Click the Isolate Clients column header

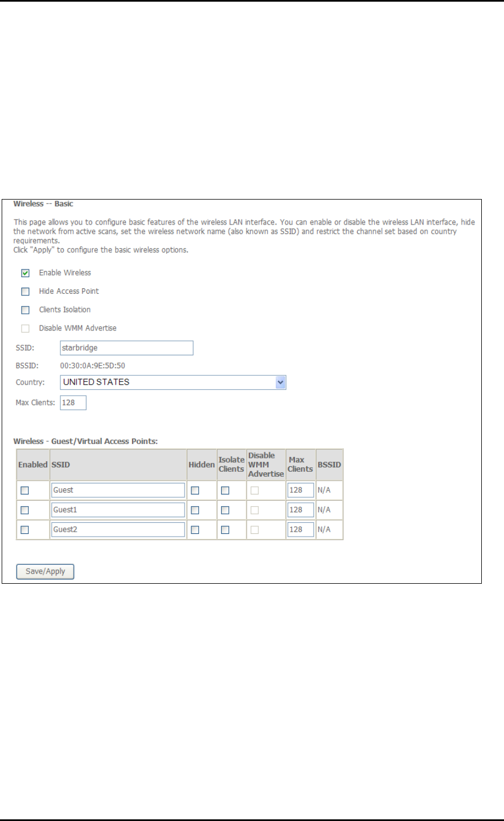[x=231, y=465]
